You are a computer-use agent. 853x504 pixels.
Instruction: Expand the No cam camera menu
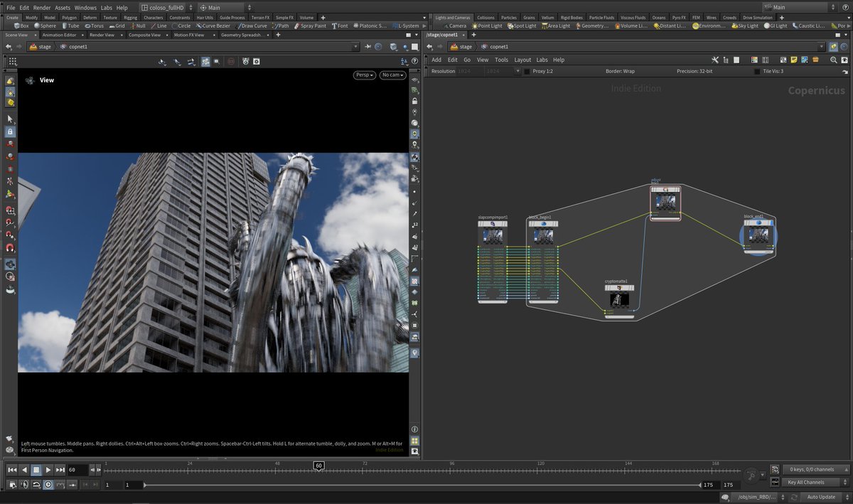(392, 75)
